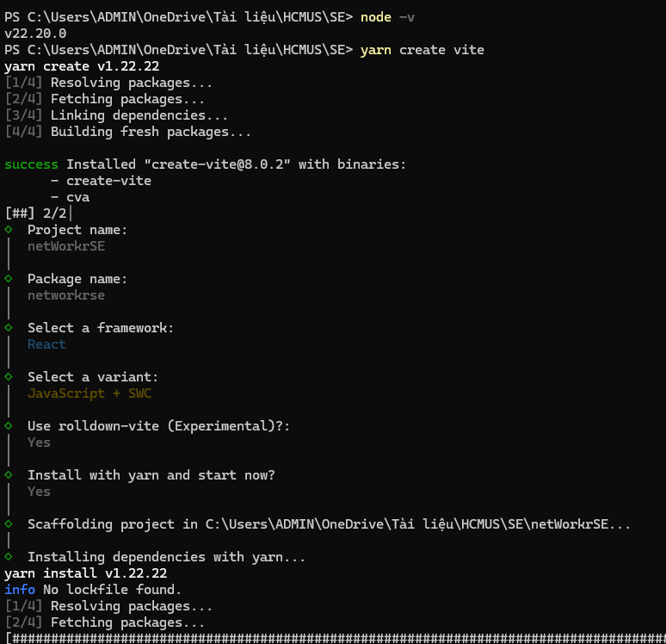The image size is (666, 644).
Task: Click the diamond marker beside Project name
Action: (9, 230)
